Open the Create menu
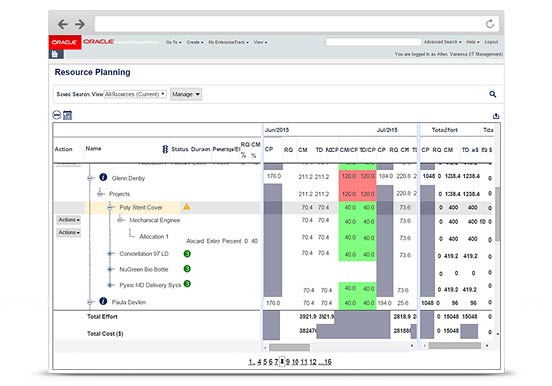Image resolution: width=552 pixels, height=386 pixels. point(195,42)
